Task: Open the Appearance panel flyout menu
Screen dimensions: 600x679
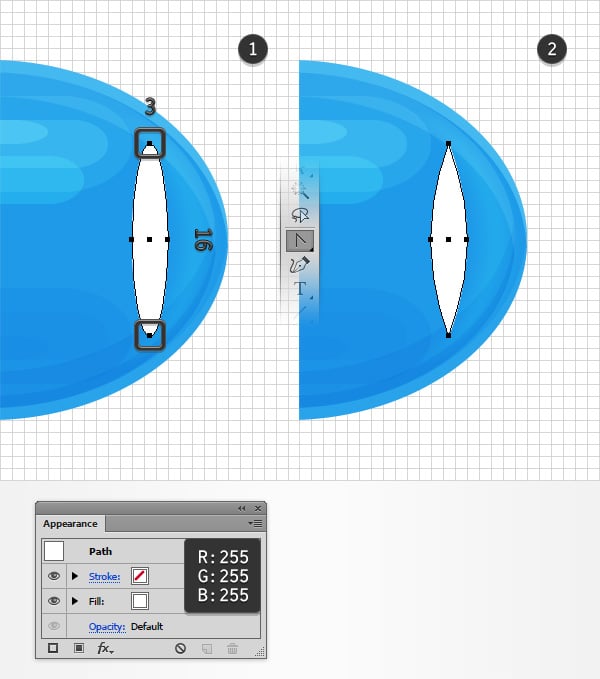Action: click(x=255, y=524)
